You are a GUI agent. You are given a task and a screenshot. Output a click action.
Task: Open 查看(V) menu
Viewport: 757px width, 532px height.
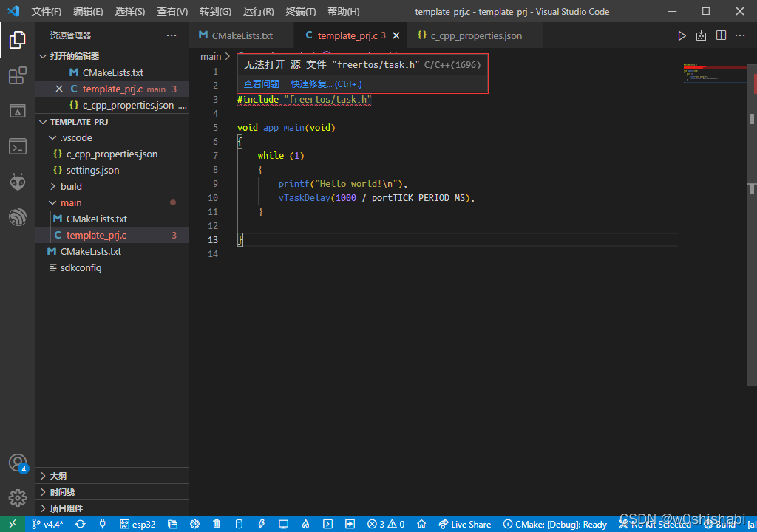tap(172, 12)
